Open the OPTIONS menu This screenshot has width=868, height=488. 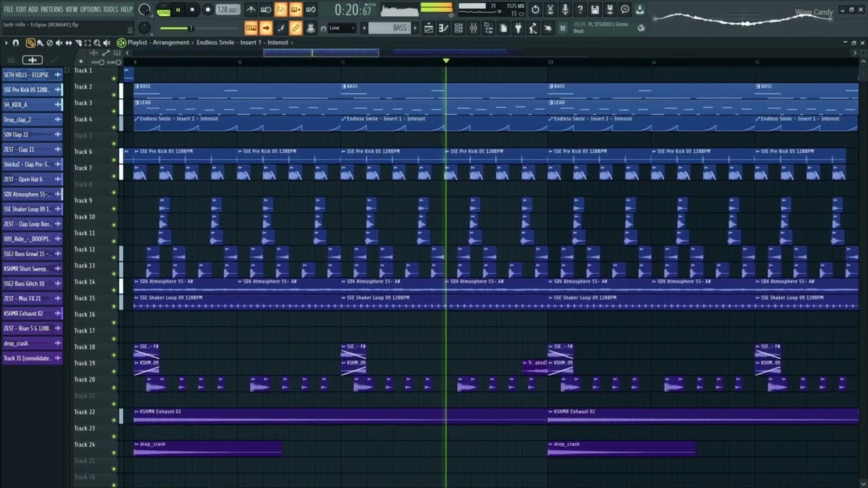coord(90,9)
